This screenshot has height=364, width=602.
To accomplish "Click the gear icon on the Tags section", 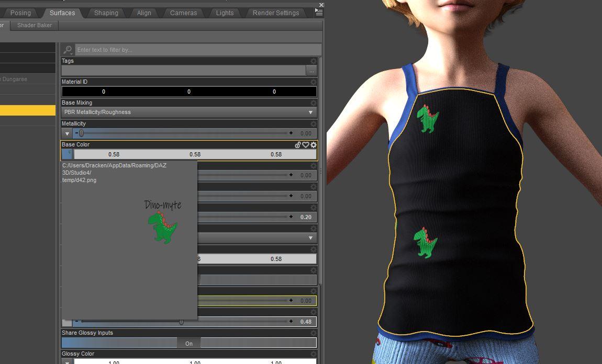I will pyautogui.click(x=313, y=61).
